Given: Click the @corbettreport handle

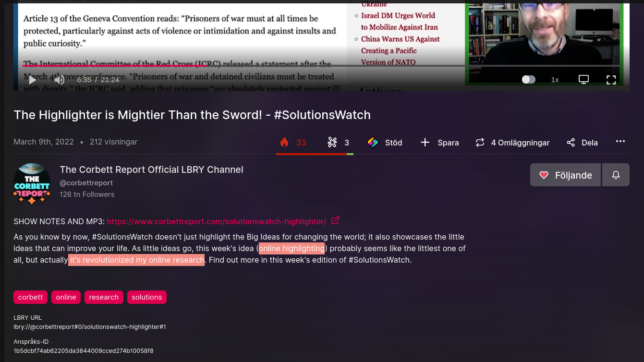Looking at the screenshot, I should [x=86, y=183].
